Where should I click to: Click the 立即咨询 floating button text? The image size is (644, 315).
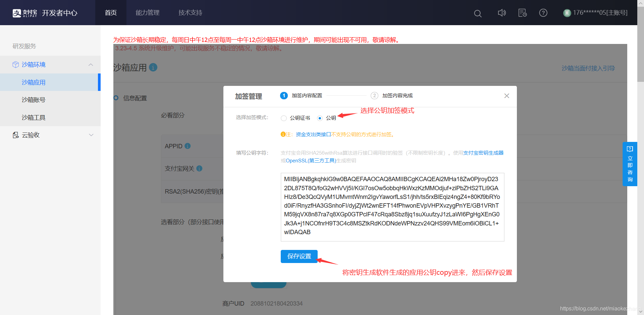[x=630, y=169]
